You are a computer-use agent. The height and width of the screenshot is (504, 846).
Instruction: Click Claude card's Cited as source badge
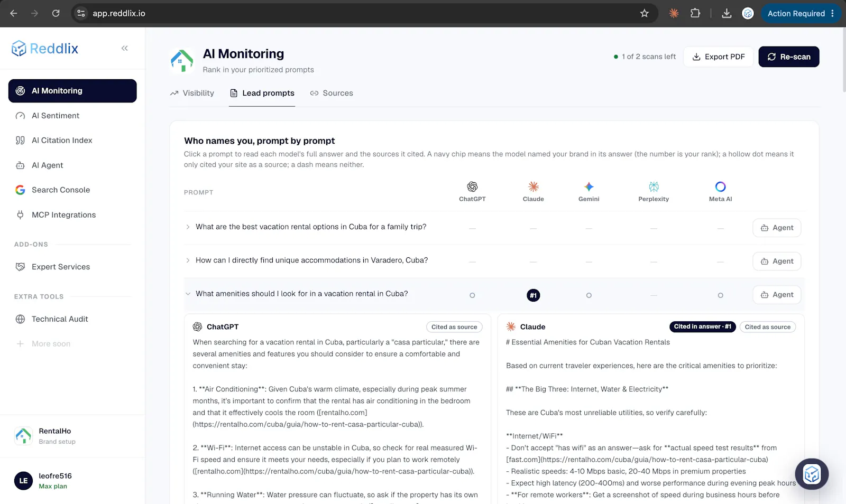point(768,327)
